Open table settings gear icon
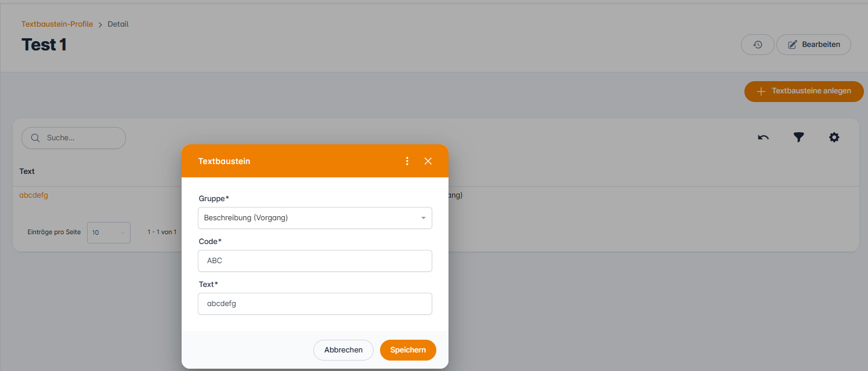The height and width of the screenshot is (371, 868). [x=834, y=137]
